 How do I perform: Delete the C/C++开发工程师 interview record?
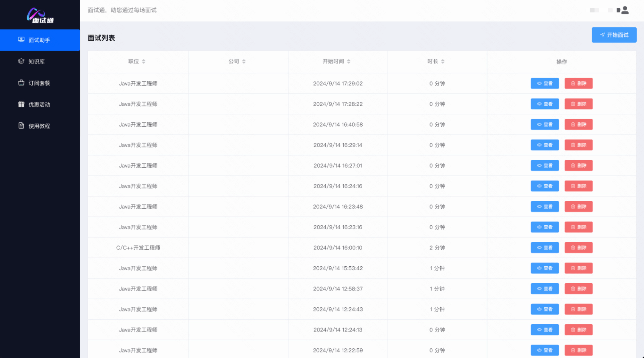click(578, 248)
